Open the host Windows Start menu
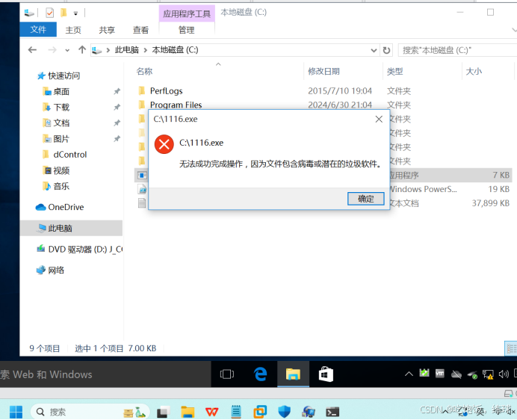 click(16, 412)
